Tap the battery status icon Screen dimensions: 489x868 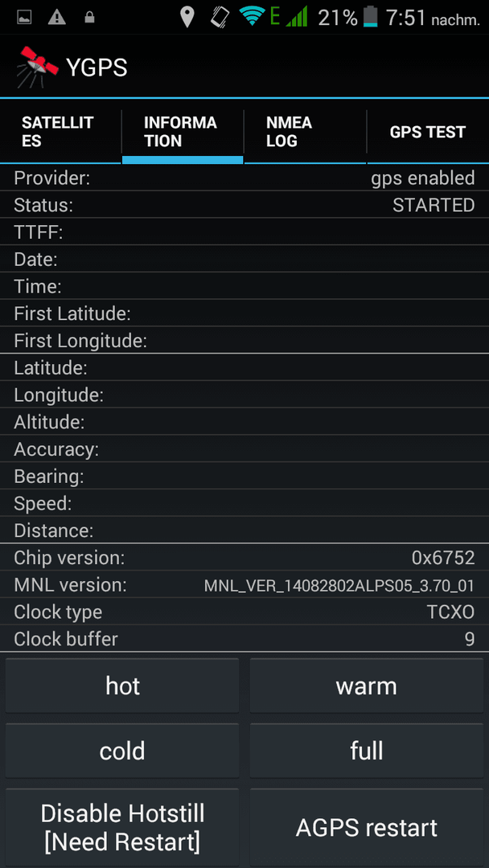(371, 17)
